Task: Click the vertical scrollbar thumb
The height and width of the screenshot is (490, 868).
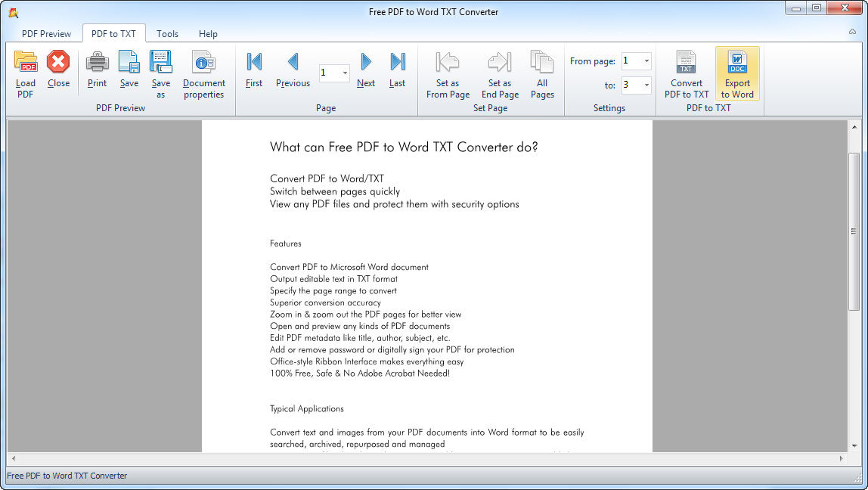Action: [x=854, y=231]
